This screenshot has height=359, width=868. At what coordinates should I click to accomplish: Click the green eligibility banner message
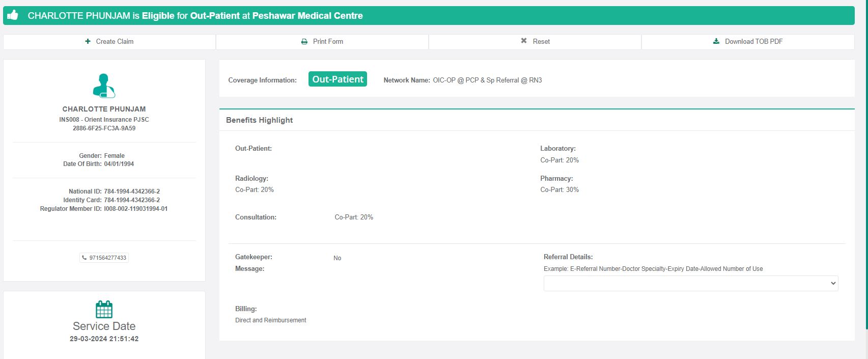pyautogui.click(x=195, y=16)
